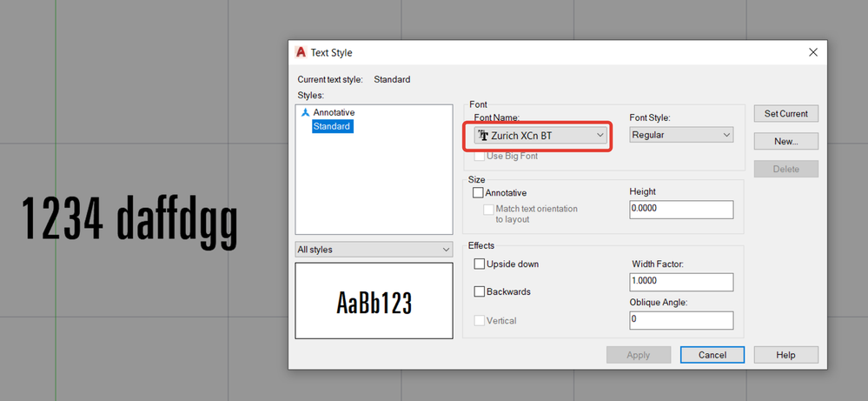This screenshot has width=868, height=401.
Task: Click the Height input field
Action: (681, 210)
